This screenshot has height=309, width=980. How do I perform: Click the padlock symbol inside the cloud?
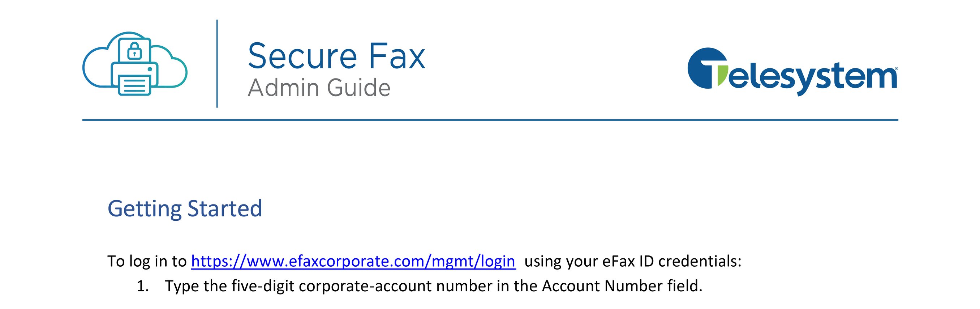point(134,51)
